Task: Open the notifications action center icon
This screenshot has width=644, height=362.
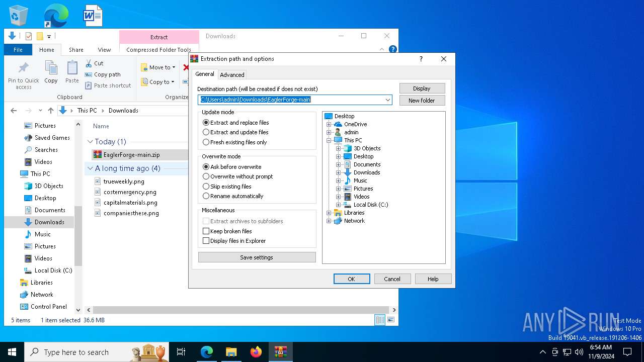Action: click(627, 352)
